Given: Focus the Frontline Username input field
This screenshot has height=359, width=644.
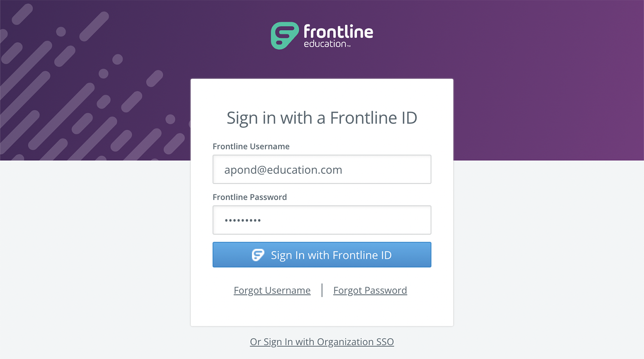Looking at the screenshot, I should (322, 169).
